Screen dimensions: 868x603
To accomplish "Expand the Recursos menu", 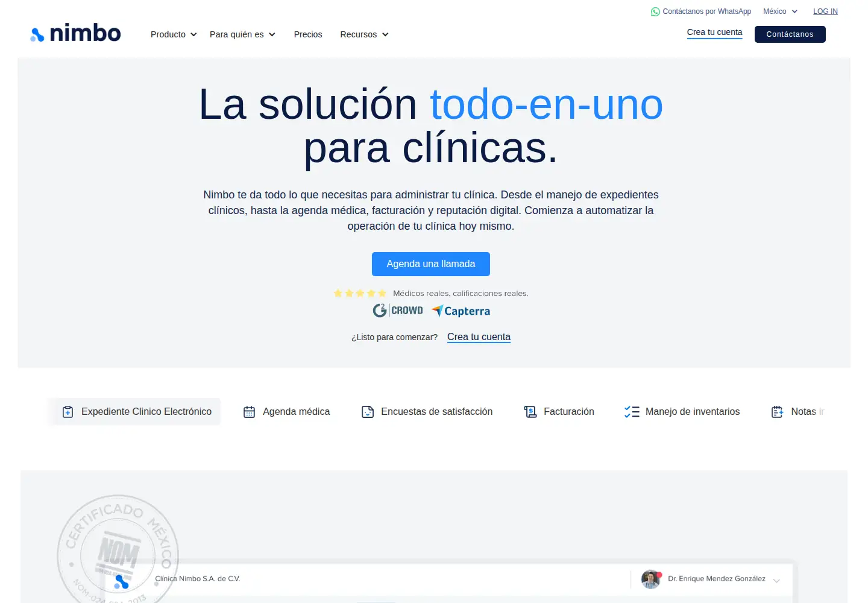I will [364, 34].
